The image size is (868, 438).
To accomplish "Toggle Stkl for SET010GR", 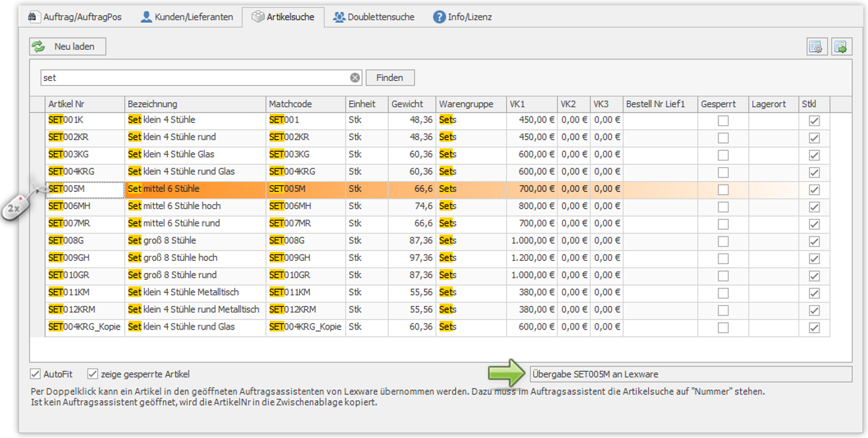I will 814,276.
